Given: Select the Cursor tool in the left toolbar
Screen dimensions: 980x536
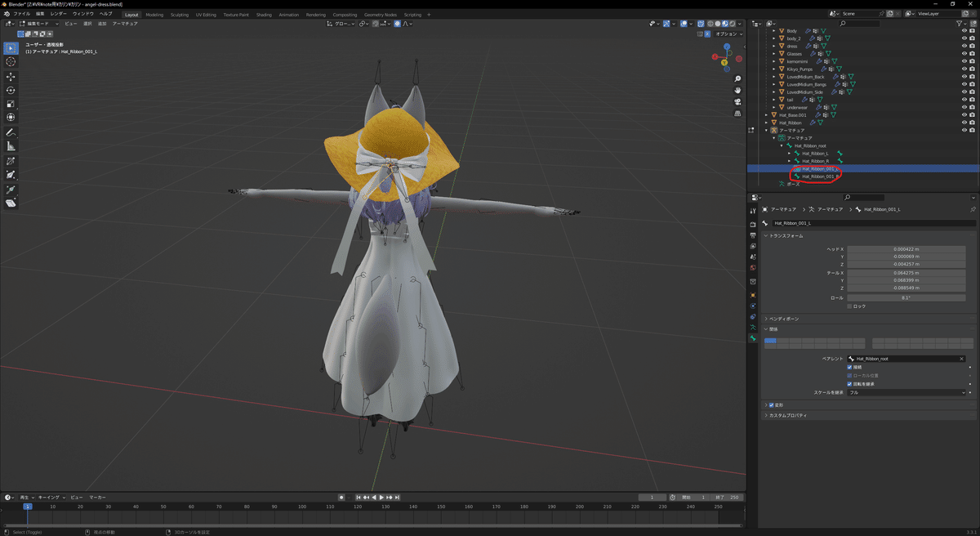Looking at the screenshot, I should [x=11, y=61].
